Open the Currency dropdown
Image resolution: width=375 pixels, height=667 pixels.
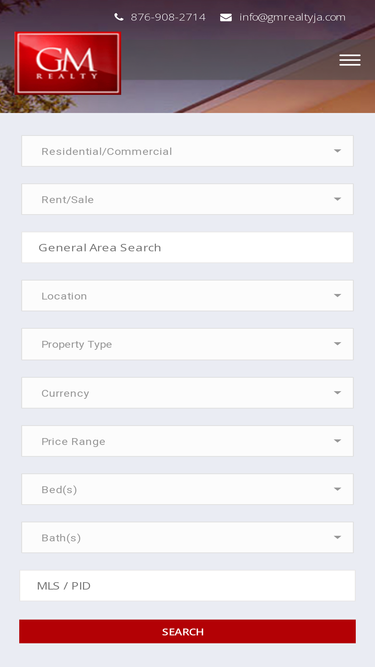coord(188,393)
